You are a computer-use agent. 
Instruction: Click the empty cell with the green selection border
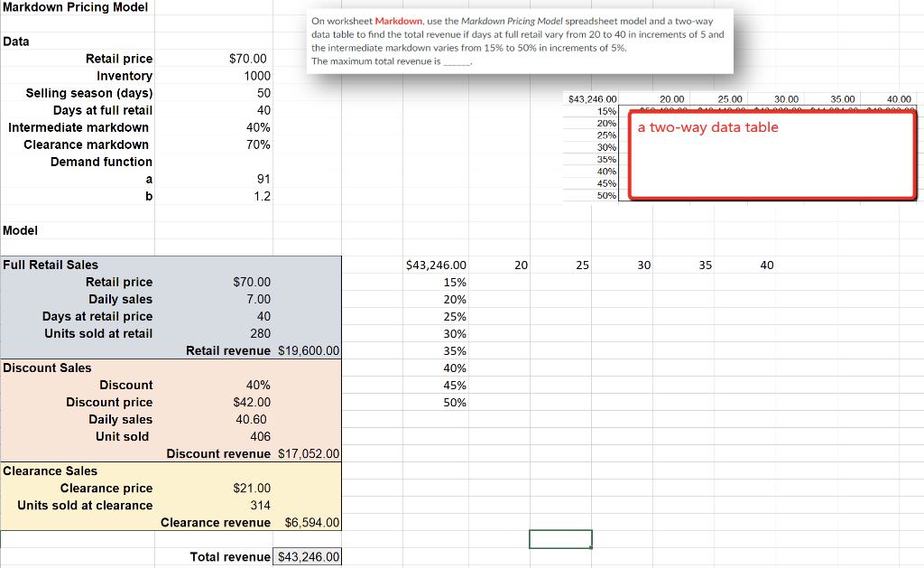click(559, 539)
